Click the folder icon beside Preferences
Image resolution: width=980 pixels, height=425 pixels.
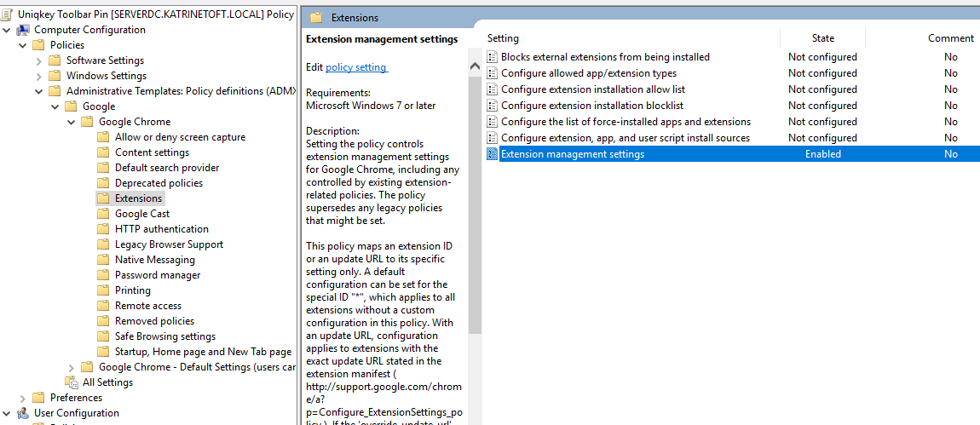pos(38,398)
